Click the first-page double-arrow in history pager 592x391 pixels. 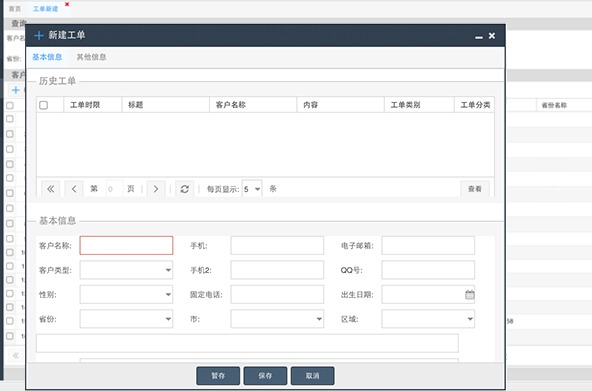coord(51,189)
